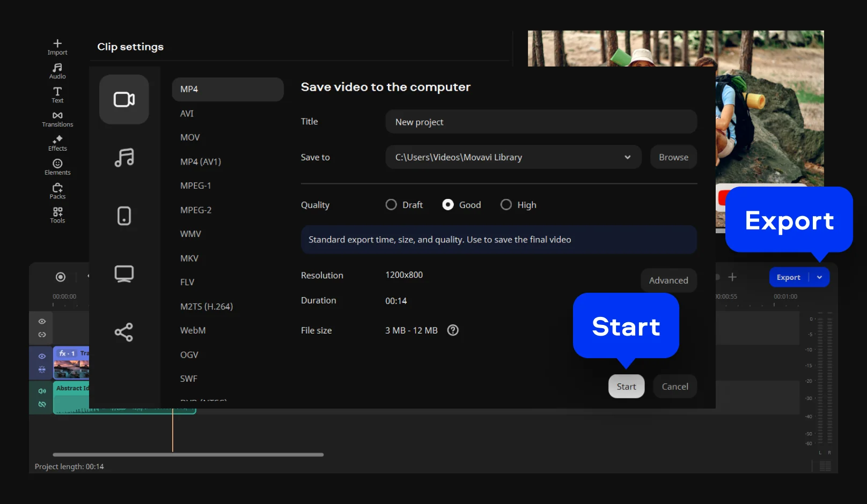Select the video clip thumbnail on timeline

(71, 368)
